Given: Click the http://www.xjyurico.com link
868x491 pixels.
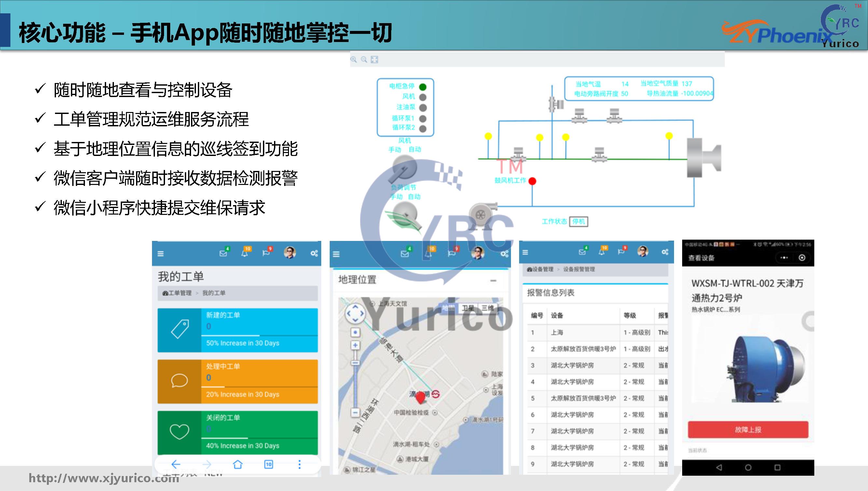Looking at the screenshot, I should 104,478.
